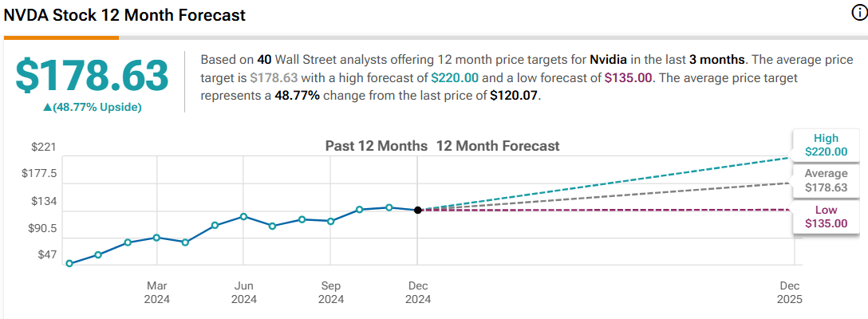Click the Jun 2024 chart data point
The height and width of the screenshot is (319, 868).
tap(243, 216)
